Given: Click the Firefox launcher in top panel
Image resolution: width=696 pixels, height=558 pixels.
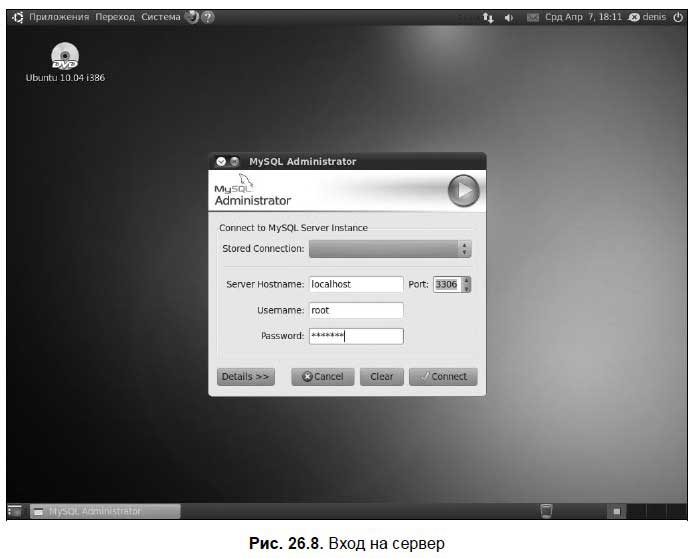Looking at the screenshot, I should click(191, 17).
